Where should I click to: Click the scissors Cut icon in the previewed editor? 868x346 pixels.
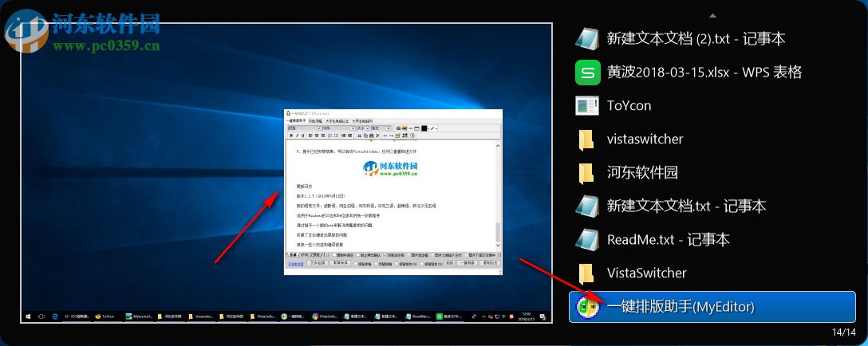359,136
